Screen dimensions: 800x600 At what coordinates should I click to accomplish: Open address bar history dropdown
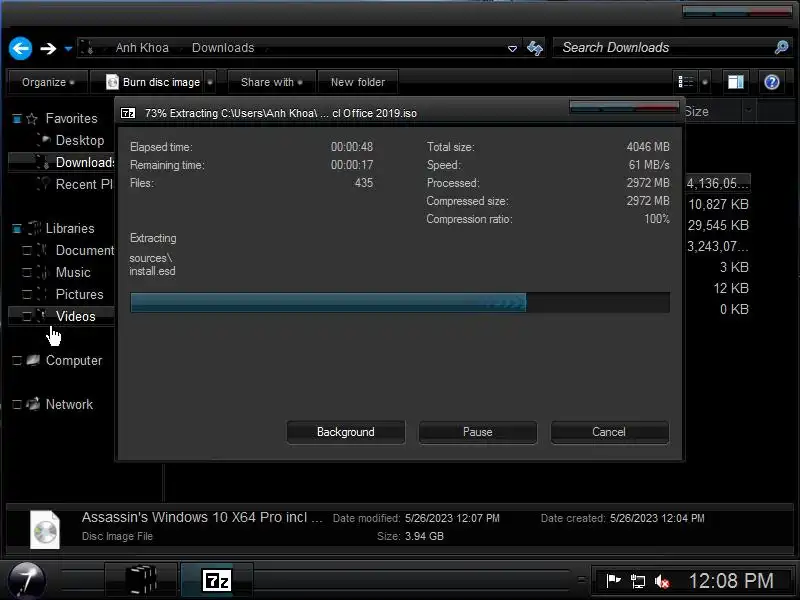pyautogui.click(x=512, y=48)
